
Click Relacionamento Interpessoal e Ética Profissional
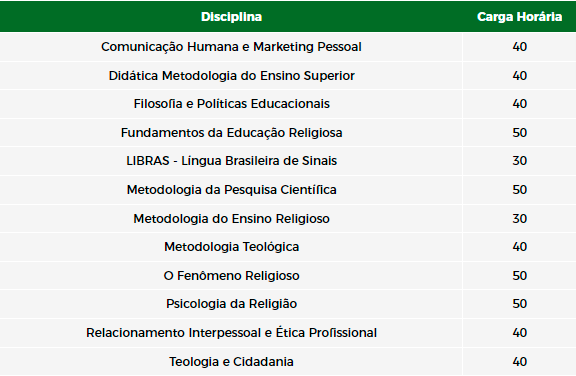coord(231,333)
